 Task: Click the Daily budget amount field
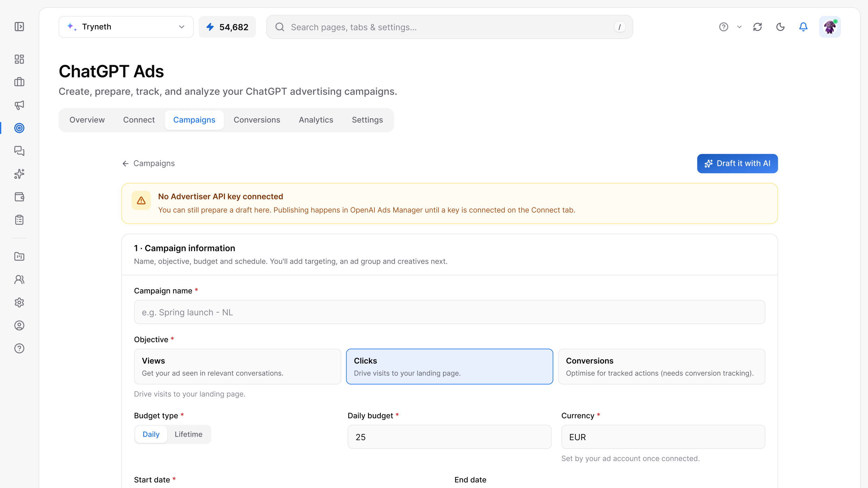click(449, 437)
